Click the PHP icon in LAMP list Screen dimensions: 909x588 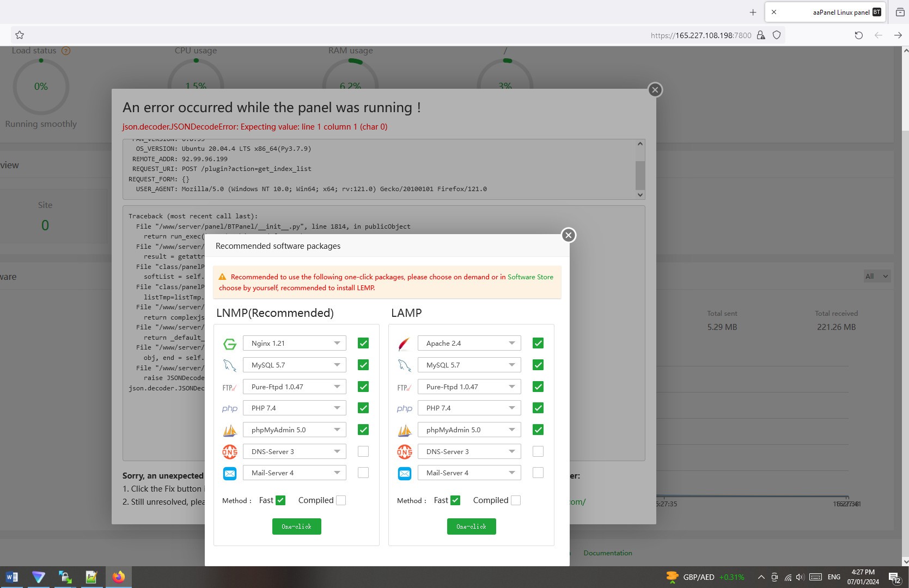405,408
